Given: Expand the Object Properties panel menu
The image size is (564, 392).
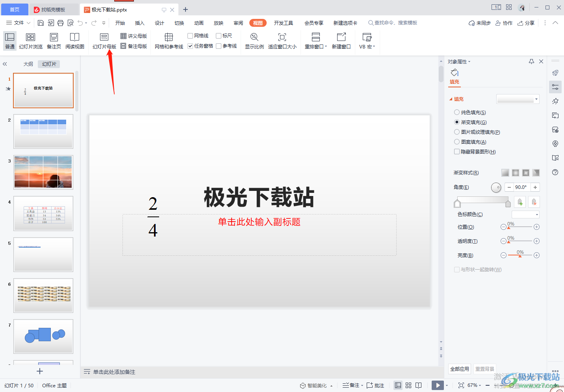Looking at the screenshot, I should 459,62.
